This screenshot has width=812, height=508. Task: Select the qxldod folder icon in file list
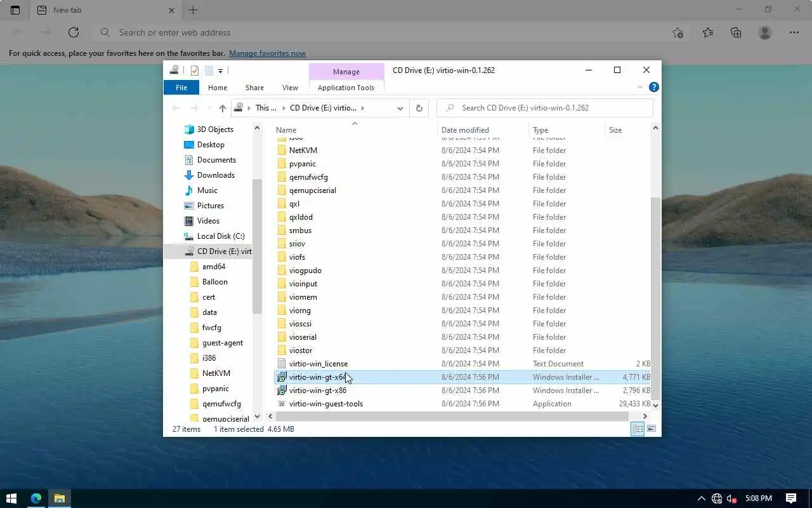[282, 217]
